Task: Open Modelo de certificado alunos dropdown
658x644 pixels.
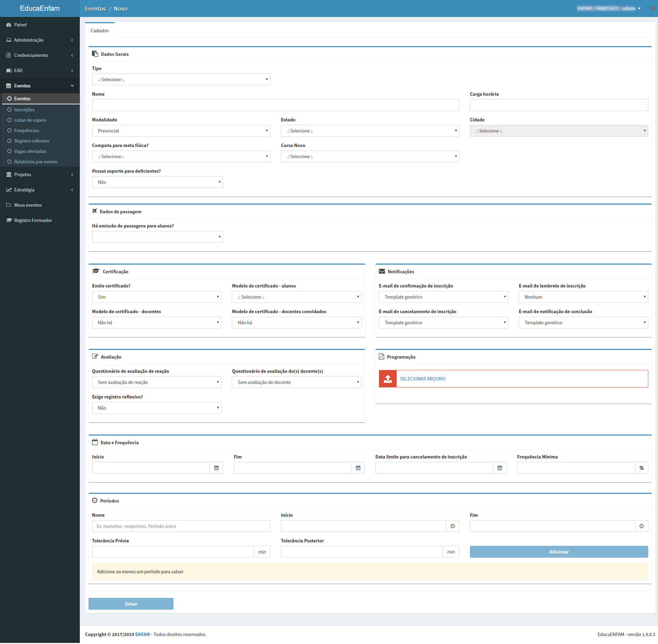Action: coord(296,297)
